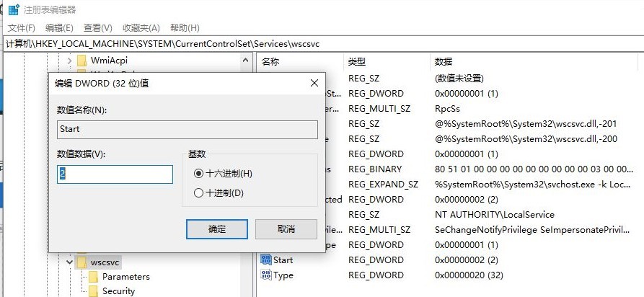
Task: Open the 编辑(E) menu
Action: click(x=59, y=27)
